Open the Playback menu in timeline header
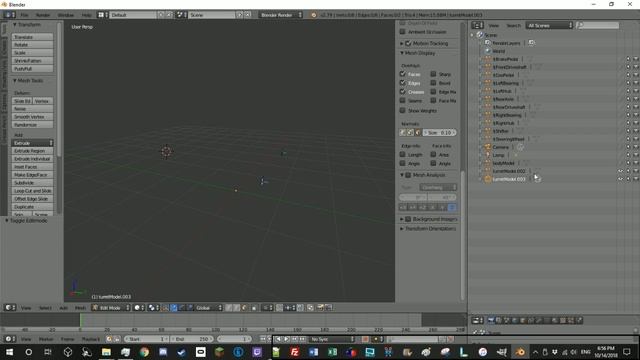The height and width of the screenshot is (360, 640). click(91, 339)
